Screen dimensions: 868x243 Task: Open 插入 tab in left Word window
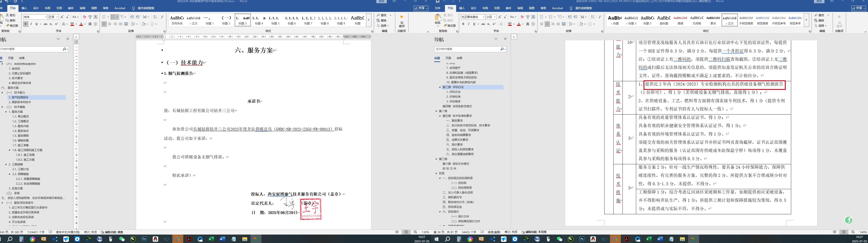[24, 8]
